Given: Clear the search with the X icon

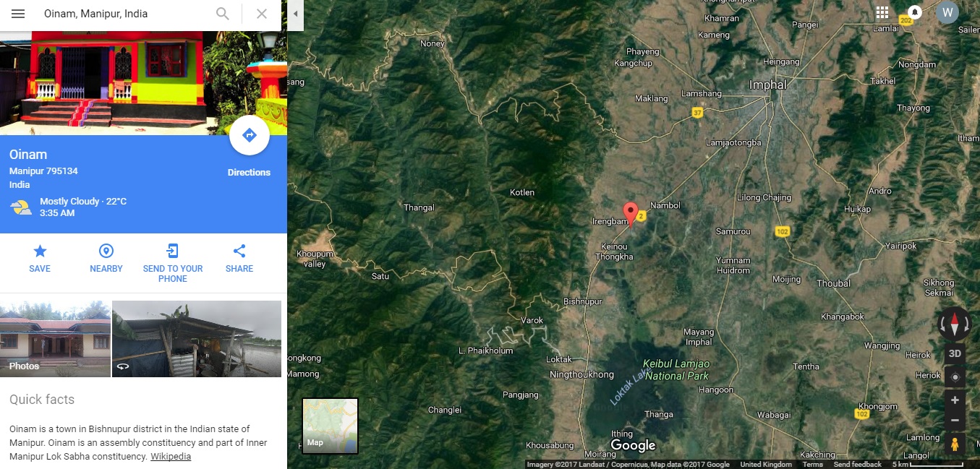Looking at the screenshot, I should coord(262,14).
